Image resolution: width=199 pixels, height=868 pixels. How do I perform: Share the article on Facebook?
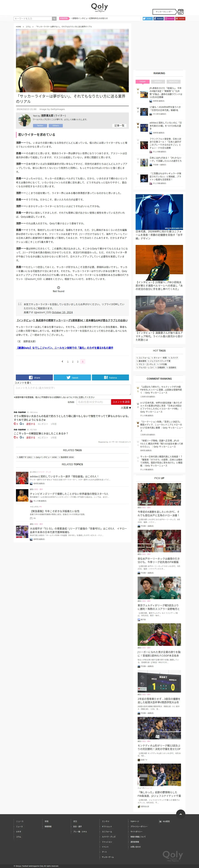tap(34, 377)
